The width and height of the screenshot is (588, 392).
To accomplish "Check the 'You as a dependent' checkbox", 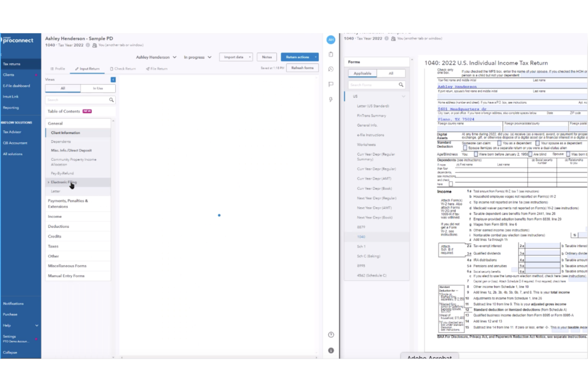I will coord(499,143).
